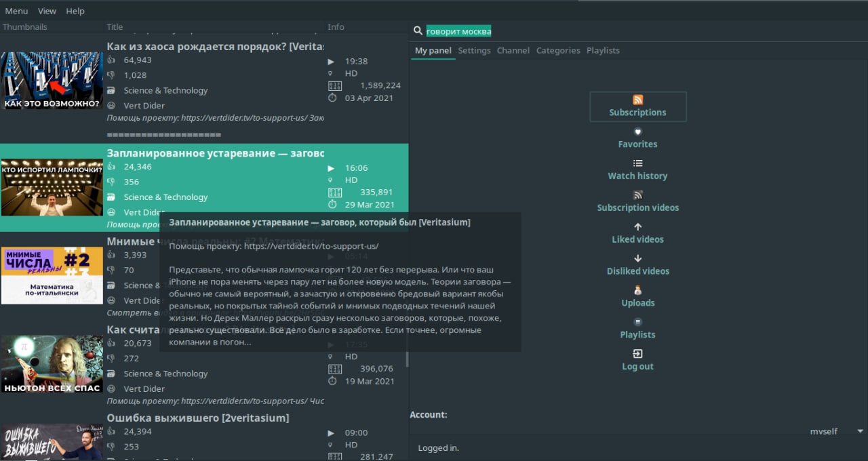Select the НЬЮТОН ВСЕХ СПАС thumbnail
The width and height of the screenshot is (868, 461).
52,364
